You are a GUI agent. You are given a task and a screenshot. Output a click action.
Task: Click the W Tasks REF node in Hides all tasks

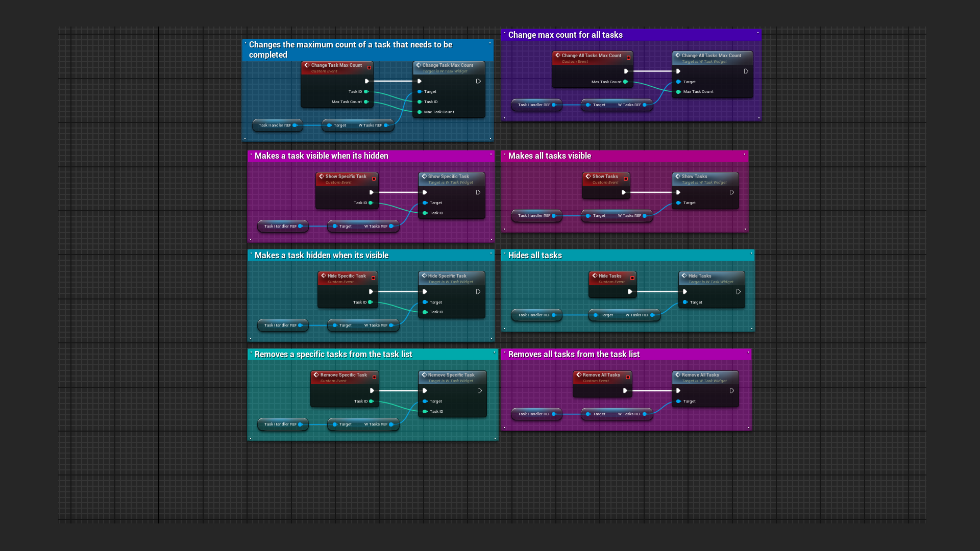click(625, 315)
